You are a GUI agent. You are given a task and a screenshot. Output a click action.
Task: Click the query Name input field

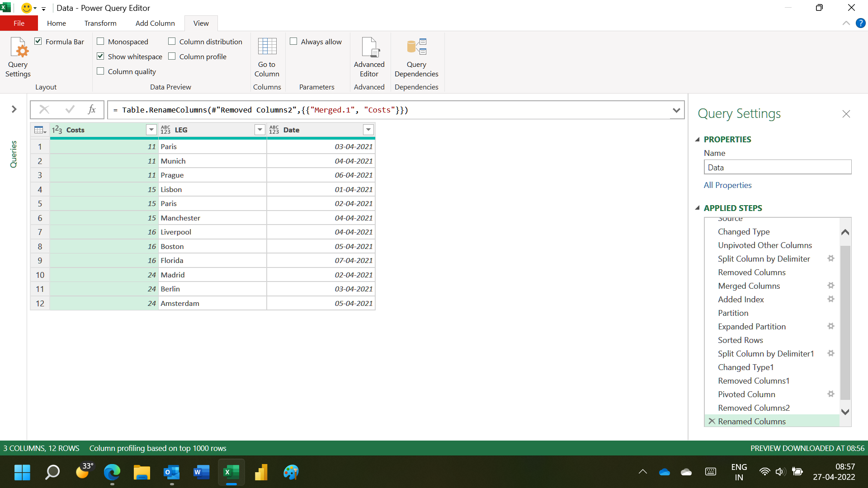pyautogui.click(x=778, y=167)
